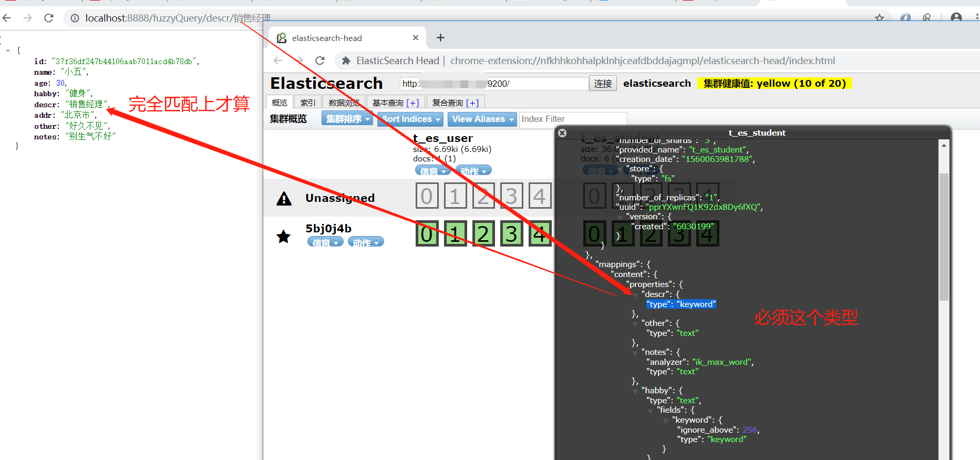Click the 连接 connect button
The height and width of the screenshot is (460, 980).
603,84
